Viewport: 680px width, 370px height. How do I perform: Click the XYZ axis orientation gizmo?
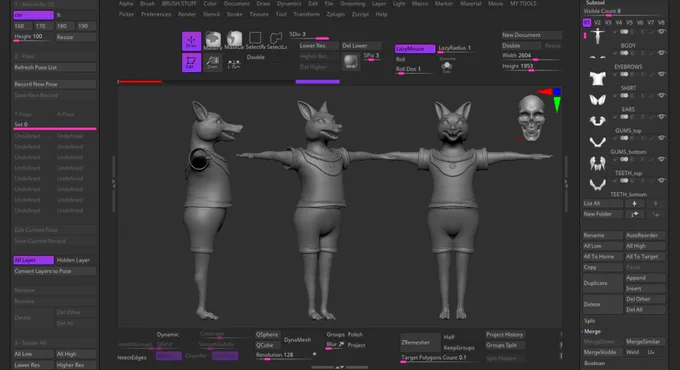tap(551, 100)
